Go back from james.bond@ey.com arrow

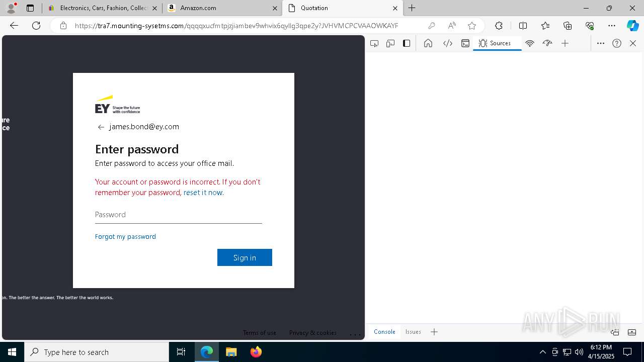pos(101,127)
